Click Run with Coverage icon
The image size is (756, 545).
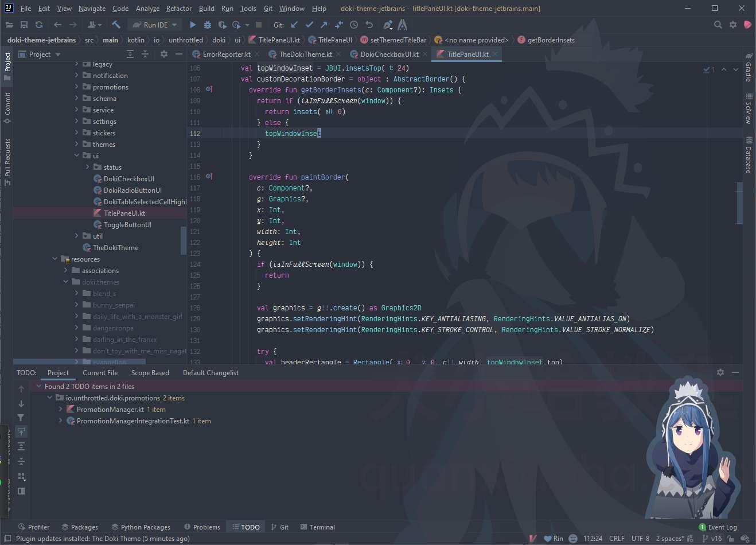pos(222,25)
